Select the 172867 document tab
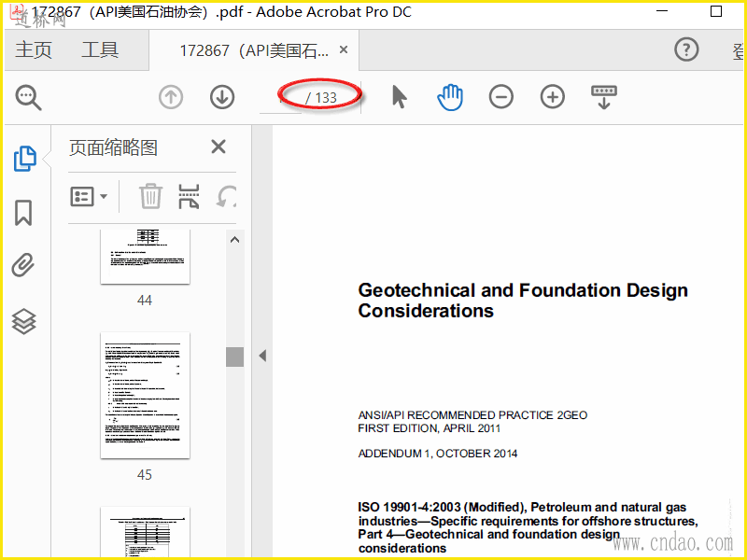Screen dimensions: 747x560 coord(253,50)
